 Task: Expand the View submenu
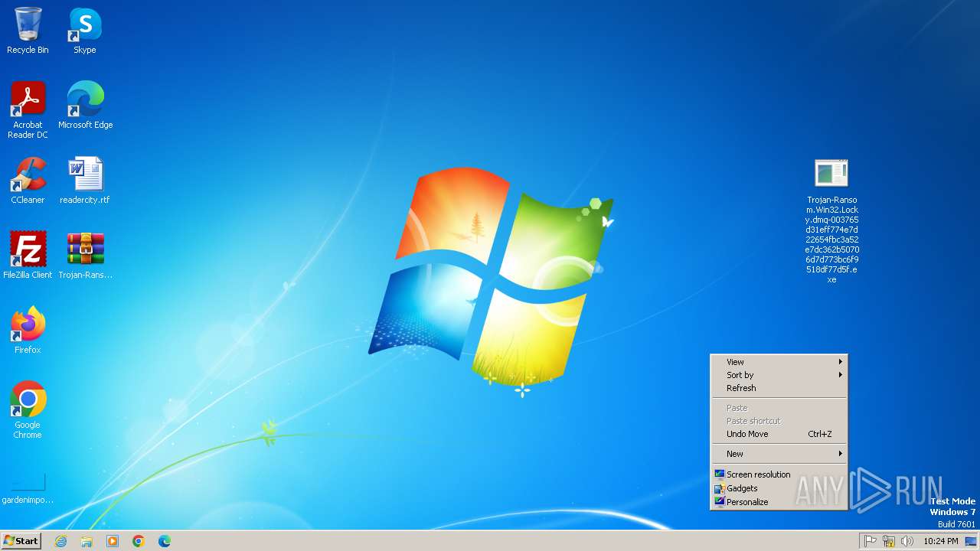pos(779,362)
